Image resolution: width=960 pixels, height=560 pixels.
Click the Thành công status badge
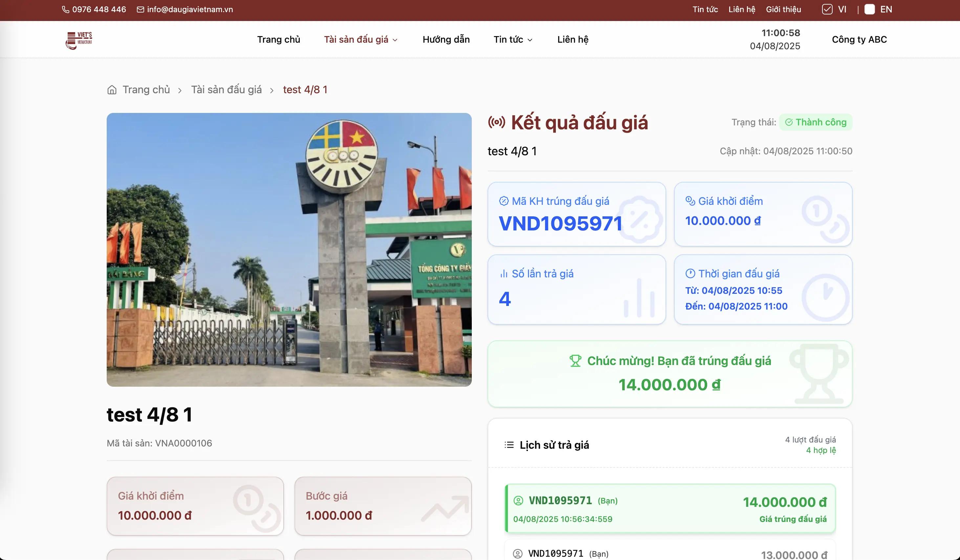(816, 122)
